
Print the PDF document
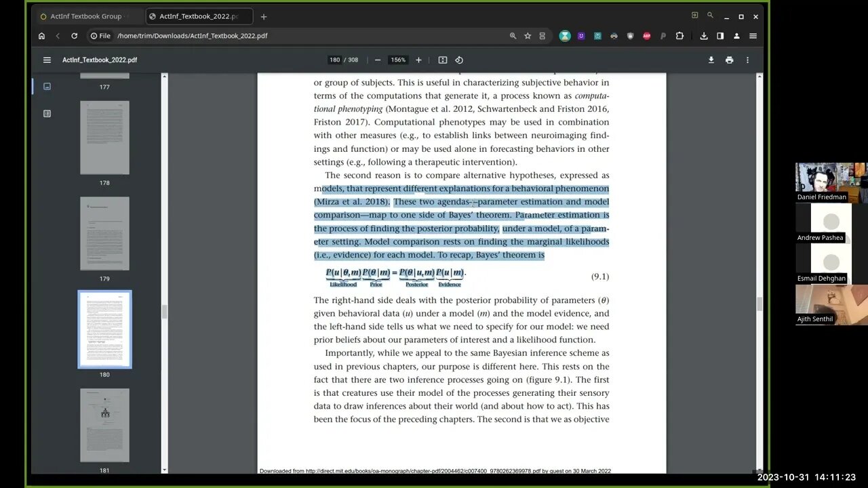click(x=729, y=60)
